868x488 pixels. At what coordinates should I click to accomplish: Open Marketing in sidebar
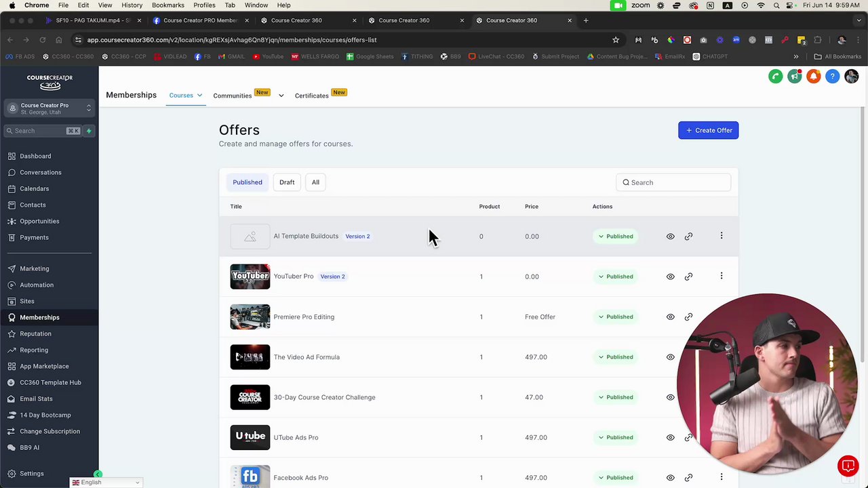point(35,268)
